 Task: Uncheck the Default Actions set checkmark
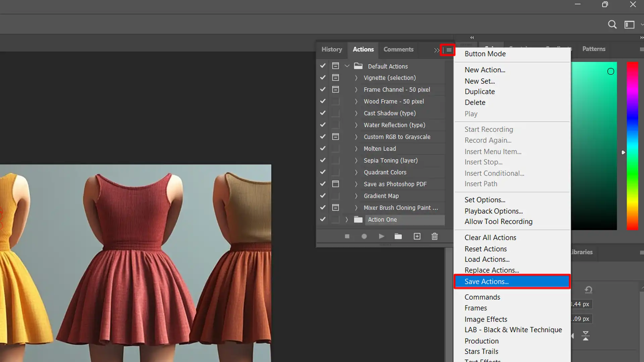pos(323,66)
